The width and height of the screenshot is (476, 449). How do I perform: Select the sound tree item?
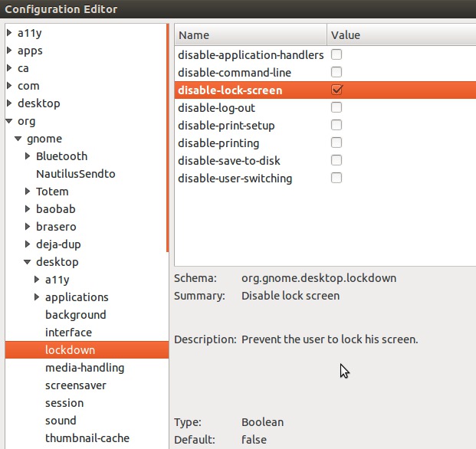(61, 421)
